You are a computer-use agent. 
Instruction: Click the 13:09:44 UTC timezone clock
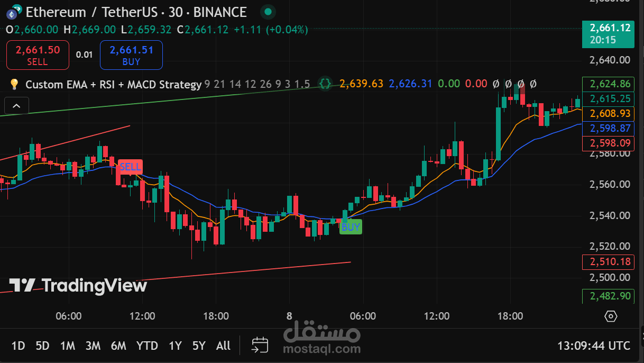tap(594, 346)
